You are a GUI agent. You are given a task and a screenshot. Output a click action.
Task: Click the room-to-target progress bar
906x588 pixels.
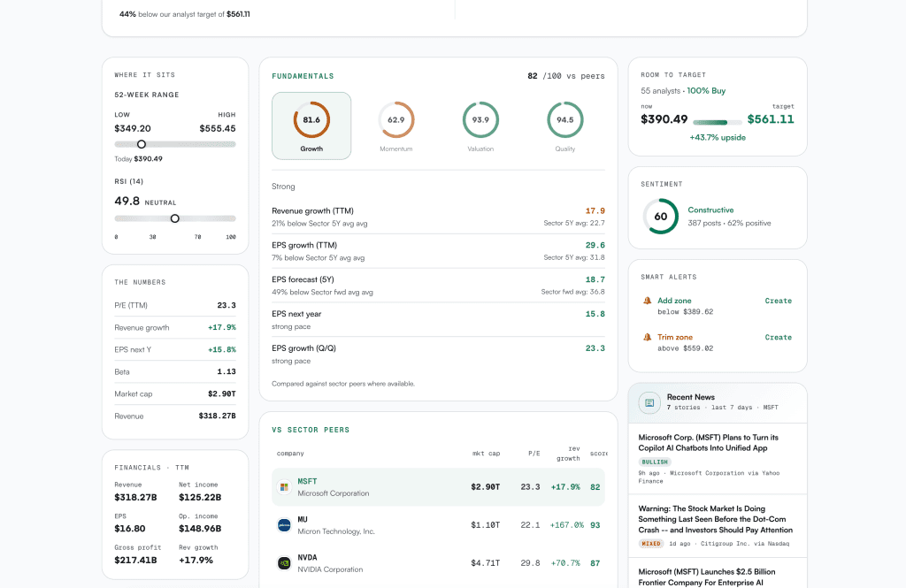717,122
